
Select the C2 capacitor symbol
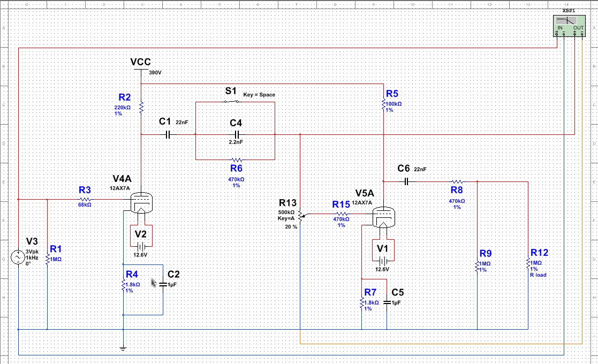163,284
